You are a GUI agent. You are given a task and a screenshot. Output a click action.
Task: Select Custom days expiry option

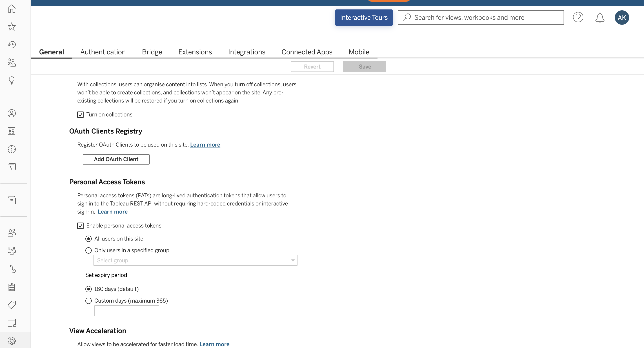tap(88, 301)
